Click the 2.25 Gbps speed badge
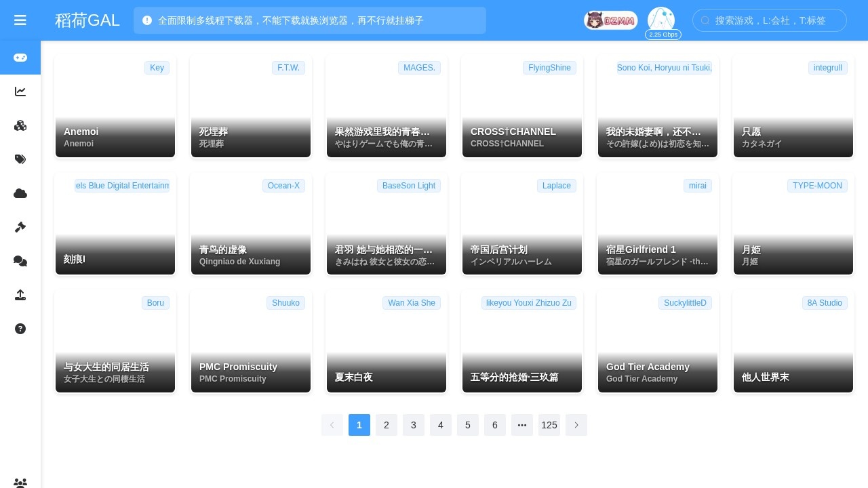The height and width of the screenshot is (488, 868). [x=663, y=35]
